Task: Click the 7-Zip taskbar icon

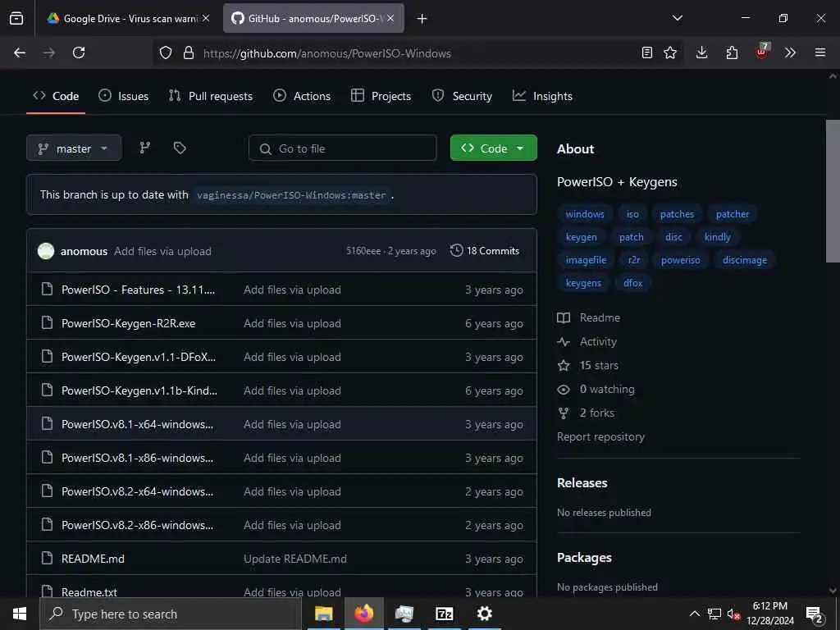Action: point(444,614)
